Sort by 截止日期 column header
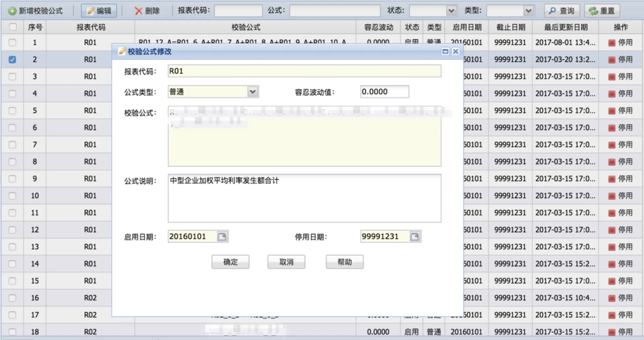Screen dimensions: 644x340 click(510, 27)
